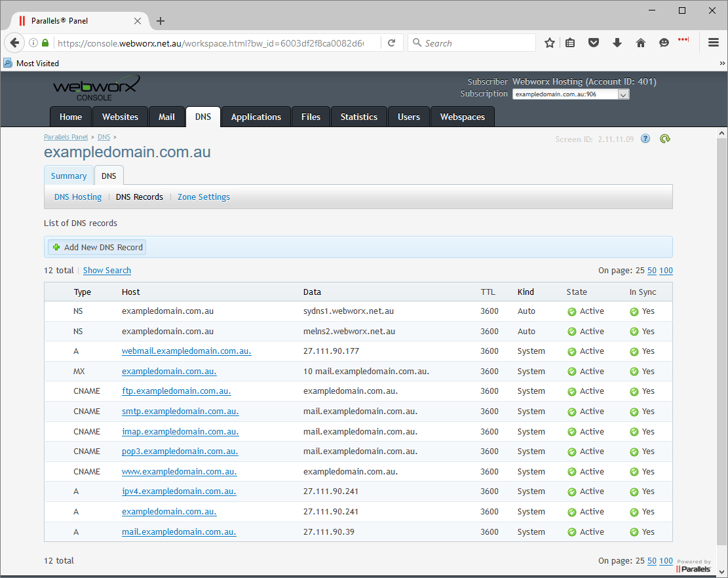Open the Summary tab
The width and height of the screenshot is (728, 578).
[69, 176]
